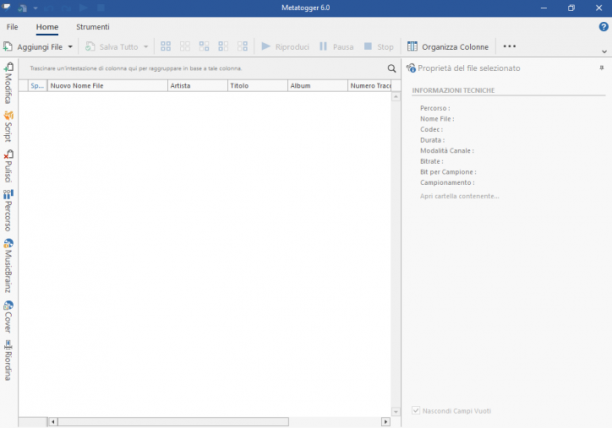Click the search magnifier icon above the grid
Image resolution: width=612 pixels, height=428 pixels.
pyautogui.click(x=392, y=69)
